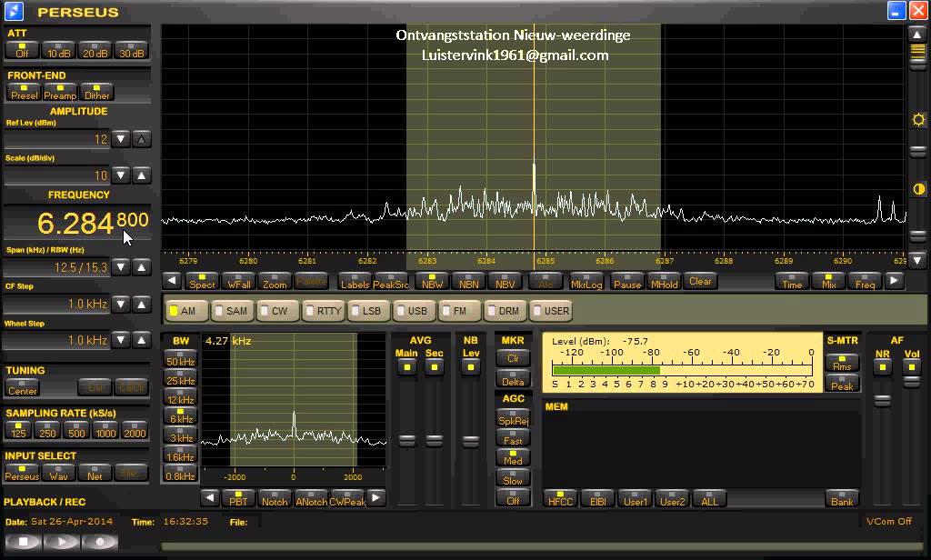Toggle the PBT passband tuning button
Viewport: 931px width, 560px height.
(238, 498)
